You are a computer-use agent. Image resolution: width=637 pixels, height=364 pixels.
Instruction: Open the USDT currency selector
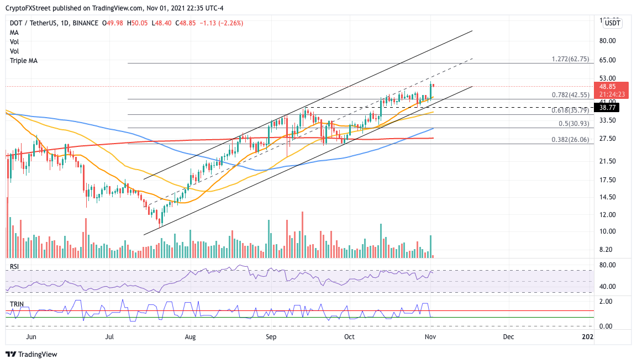click(612, 23)
